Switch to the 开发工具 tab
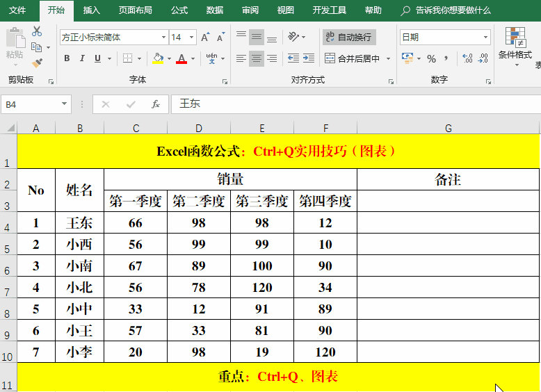Image resolution: width=541 pixels, height=392 pixels. 330,10
